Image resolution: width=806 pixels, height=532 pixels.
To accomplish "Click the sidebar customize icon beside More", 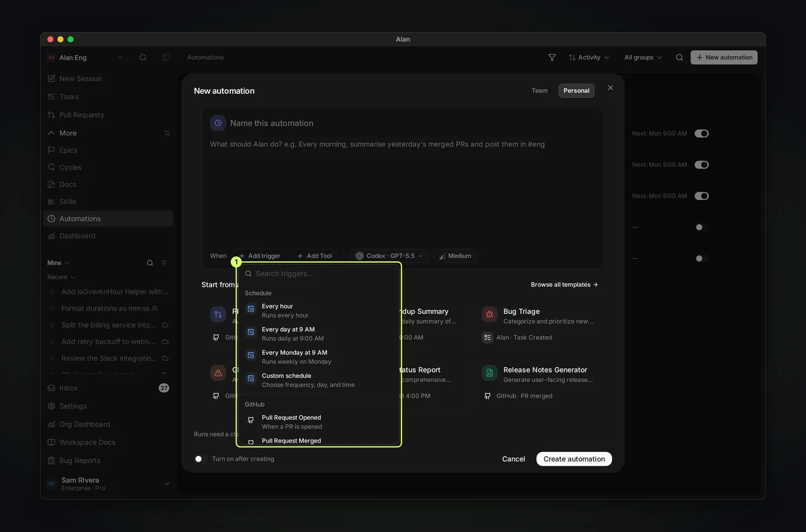I will (x=167, y=133).
